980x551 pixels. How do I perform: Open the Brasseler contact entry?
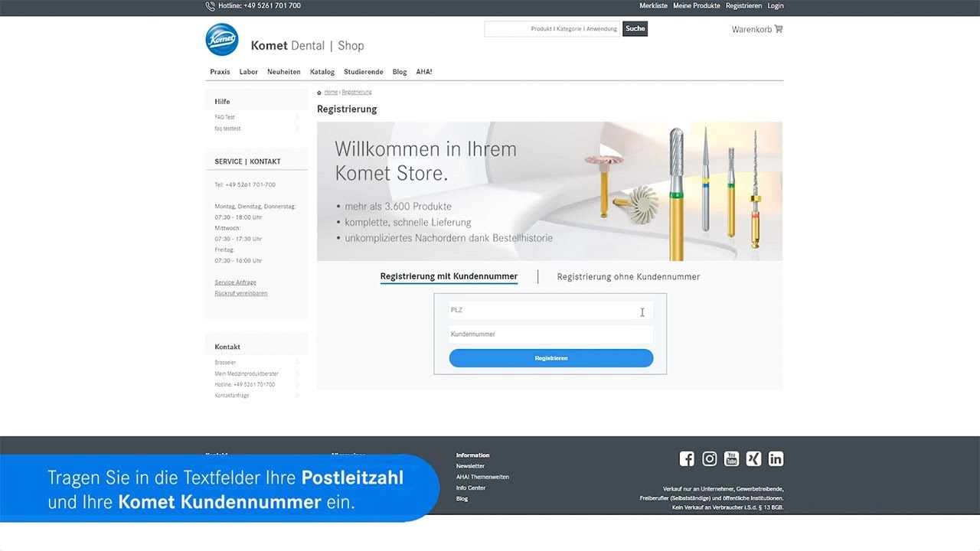225,363
